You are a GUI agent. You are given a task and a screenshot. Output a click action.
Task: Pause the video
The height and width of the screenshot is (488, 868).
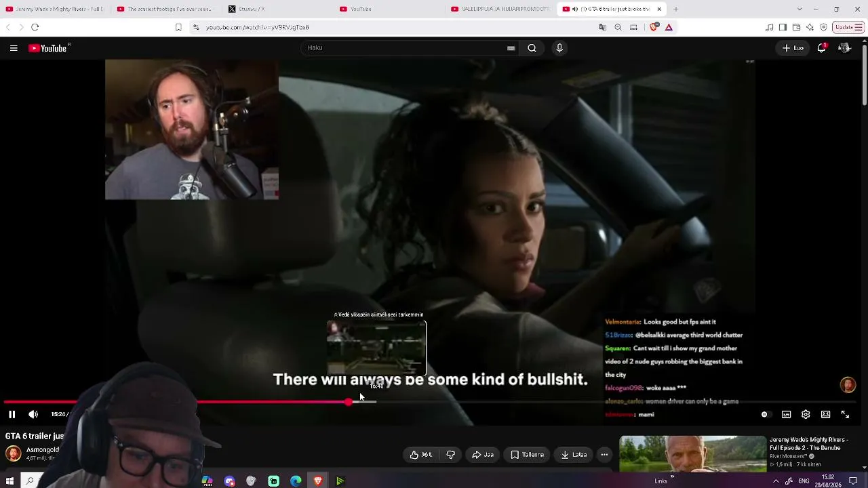[x=12, y=414]
